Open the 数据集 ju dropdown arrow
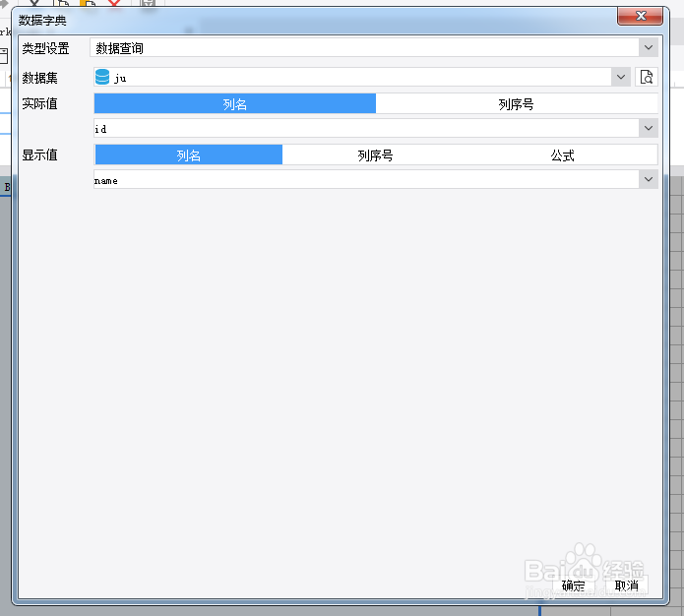 click(x=621, y=77)
